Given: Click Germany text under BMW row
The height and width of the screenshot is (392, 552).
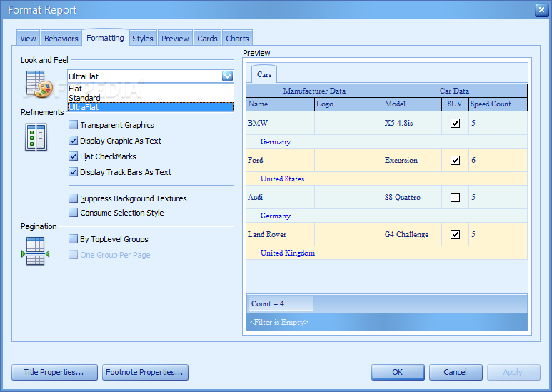Looking at the screenshot, I should (x=276, y=142).
